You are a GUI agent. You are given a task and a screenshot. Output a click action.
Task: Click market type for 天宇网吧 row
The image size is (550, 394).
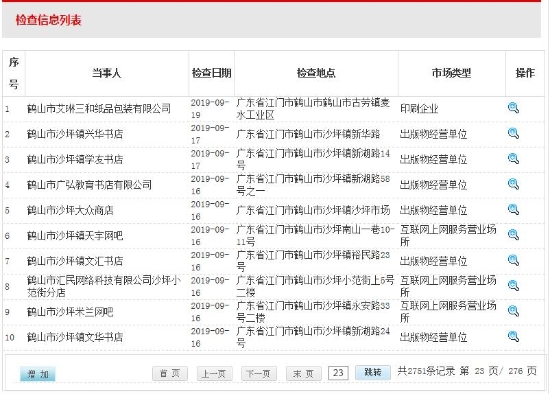pos(448,235)
